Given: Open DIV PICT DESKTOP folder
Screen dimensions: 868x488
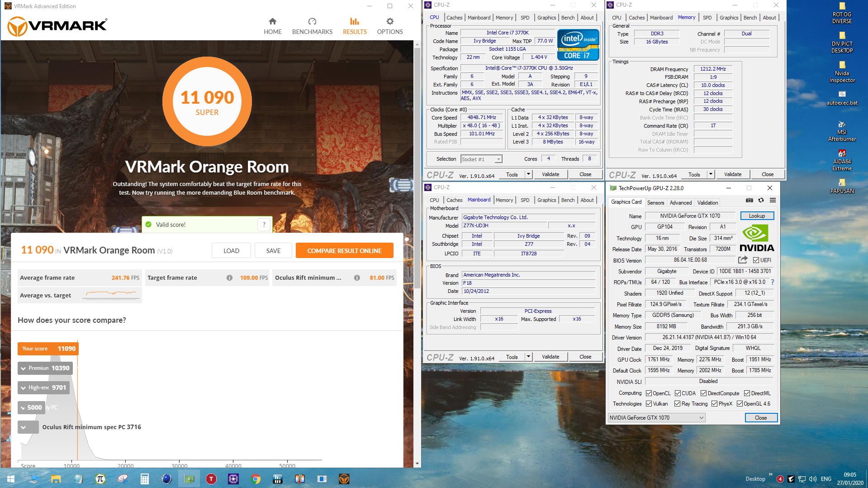Looking at the screenshot, I should [842, 43].
